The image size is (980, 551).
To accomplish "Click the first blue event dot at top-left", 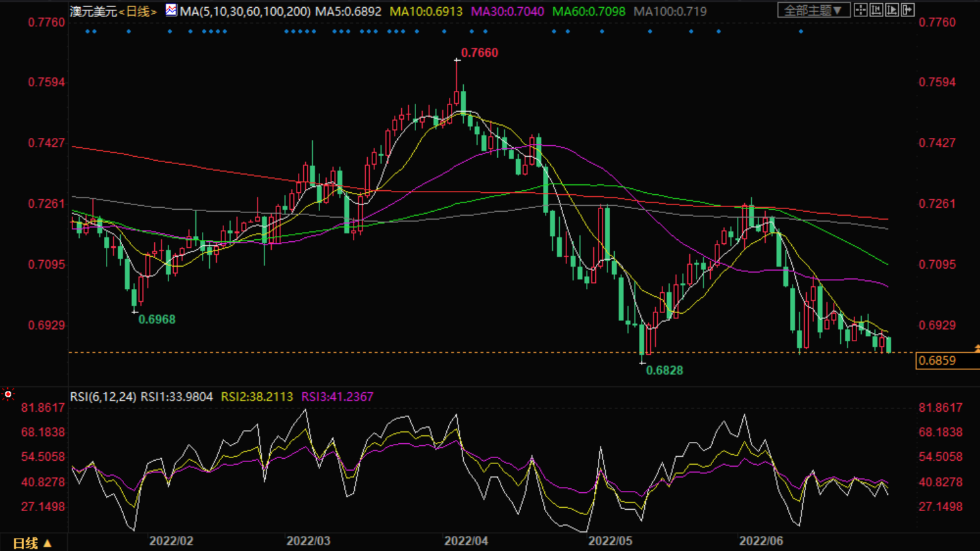I will 88,31.
